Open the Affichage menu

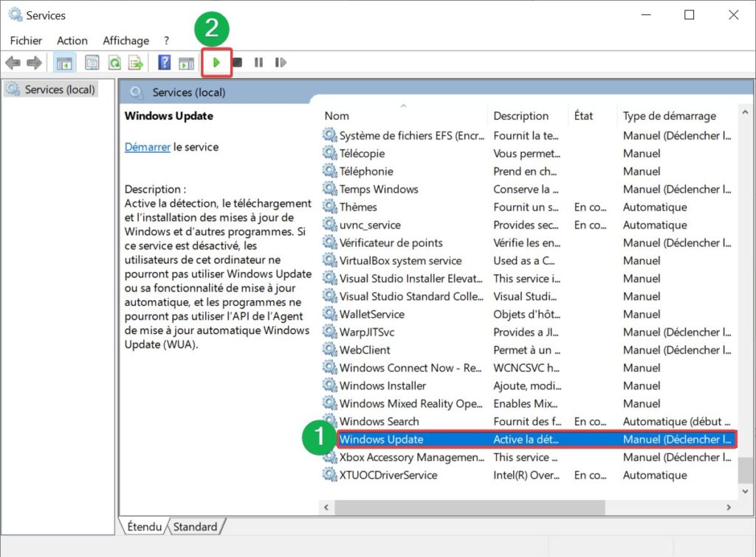[126, 41]
